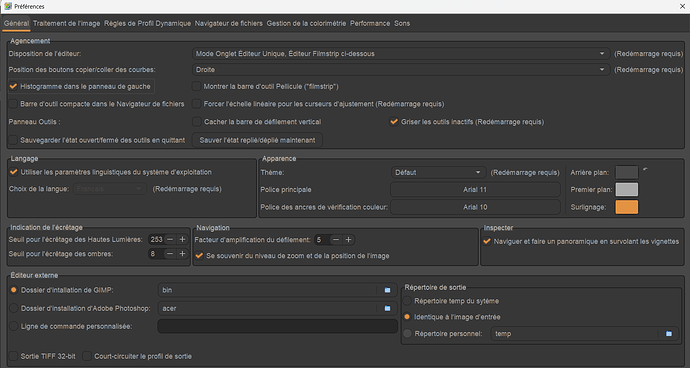Enable Montrer la barre d'outil Pellicule
The height and width of the screenshot is (368, 690).
196,86
